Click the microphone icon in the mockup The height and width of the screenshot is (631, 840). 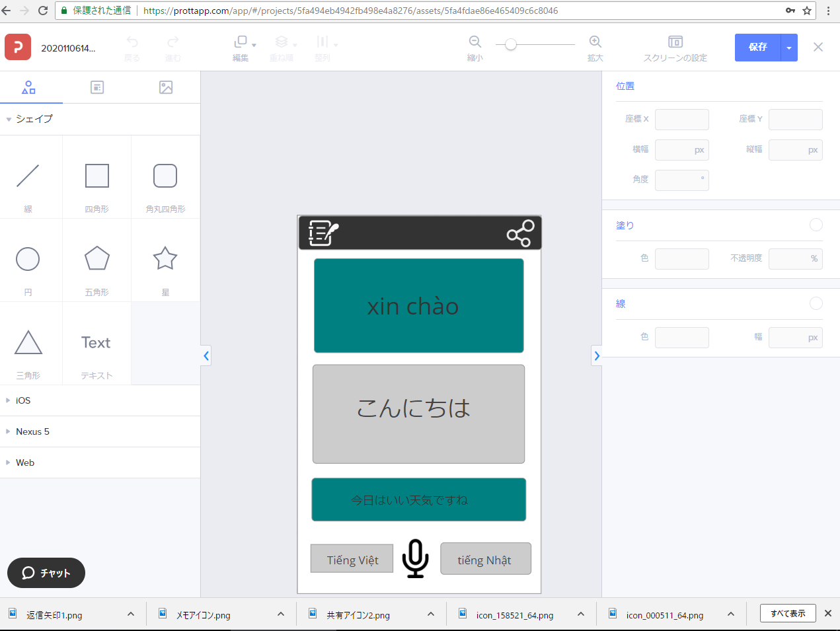(416, 558)
